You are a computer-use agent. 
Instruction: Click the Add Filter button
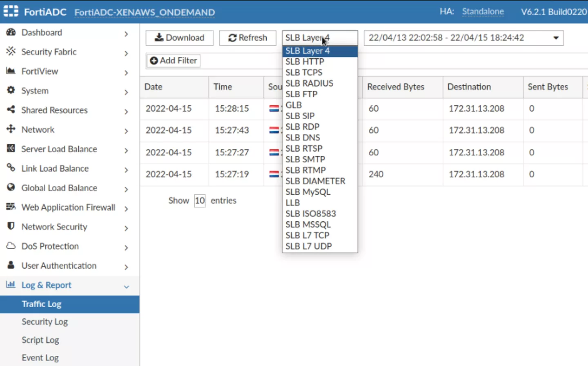pyautogui.click(x=174, y=60)
